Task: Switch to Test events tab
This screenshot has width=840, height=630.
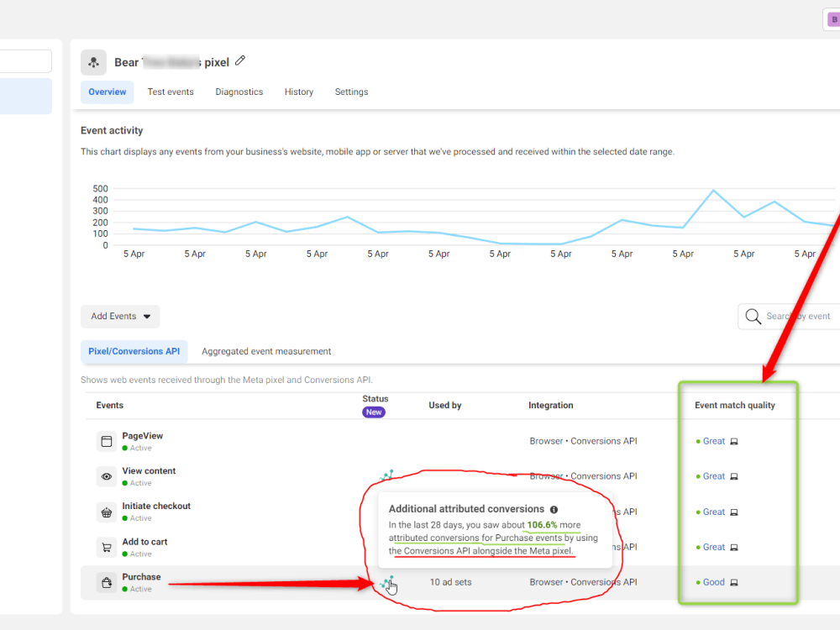Action: click(171, 92)
